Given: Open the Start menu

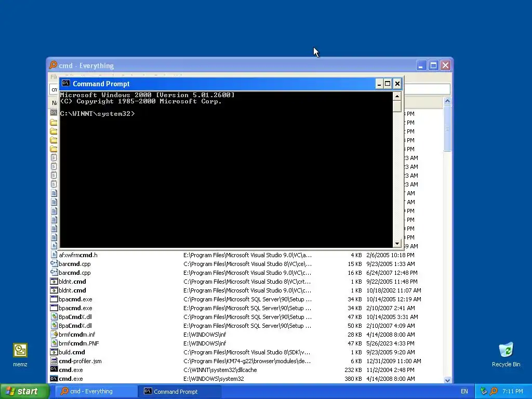Looking at the screenshot, I should 24,391.
